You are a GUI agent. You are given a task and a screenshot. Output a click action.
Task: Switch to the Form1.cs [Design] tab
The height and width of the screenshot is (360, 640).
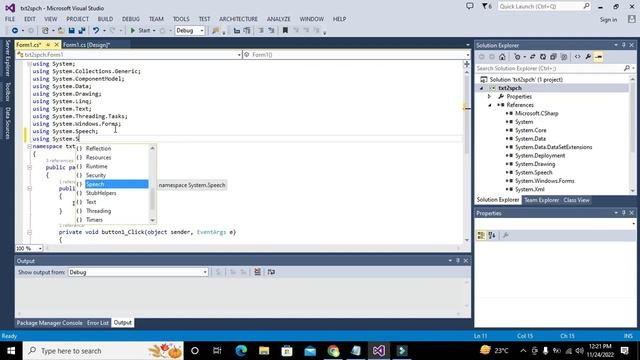(x=87, y=45)
